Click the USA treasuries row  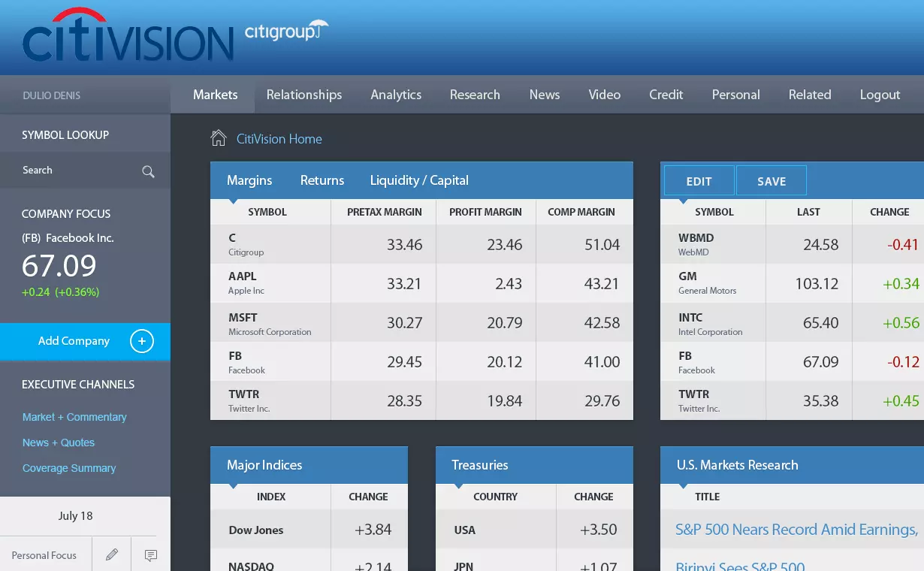pyautogui.click(x=534, y=530)
